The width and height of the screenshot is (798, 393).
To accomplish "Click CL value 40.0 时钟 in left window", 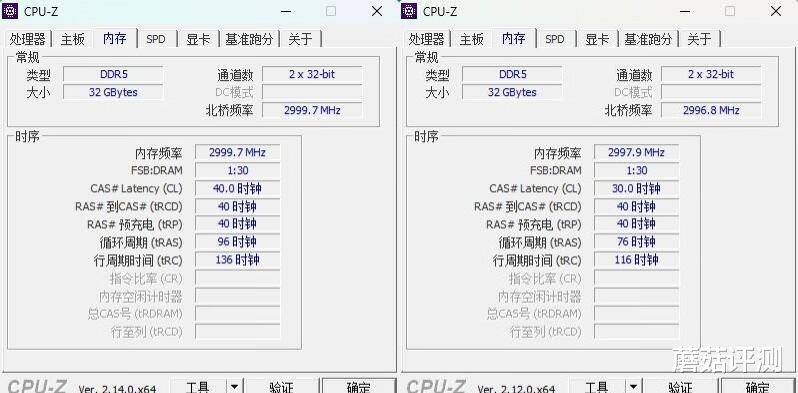I will tap(238, 188).
